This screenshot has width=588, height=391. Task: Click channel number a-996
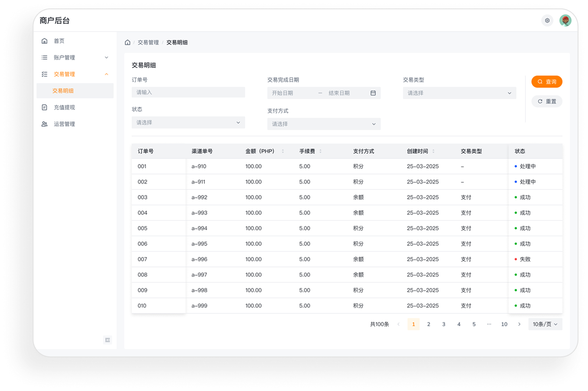pyautogui.click(x=200, y=259)
